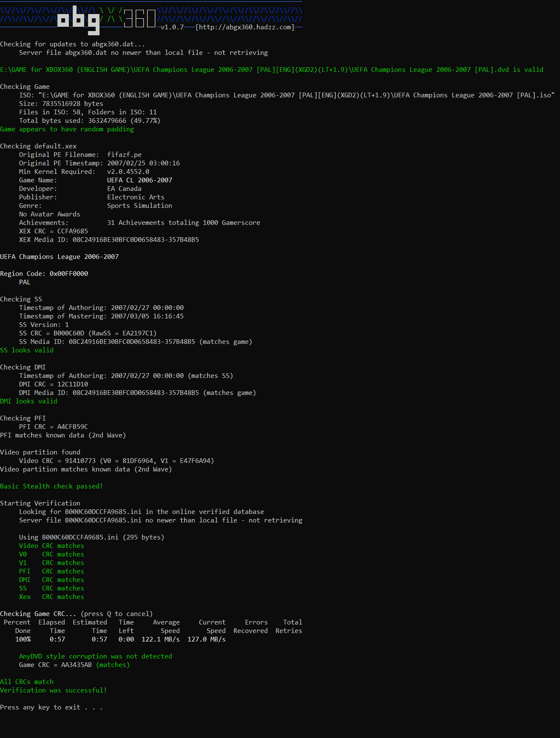This screenshot has width=560, height=738.
Task: Click green 'V0 CRC matches' row
Action: click(51, 554)
